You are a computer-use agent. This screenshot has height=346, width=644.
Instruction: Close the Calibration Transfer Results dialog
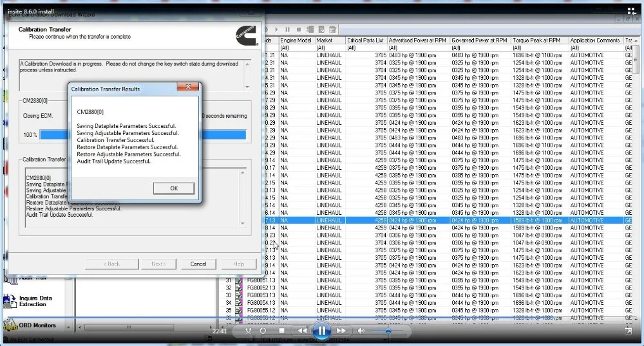[x=187, y=87]
